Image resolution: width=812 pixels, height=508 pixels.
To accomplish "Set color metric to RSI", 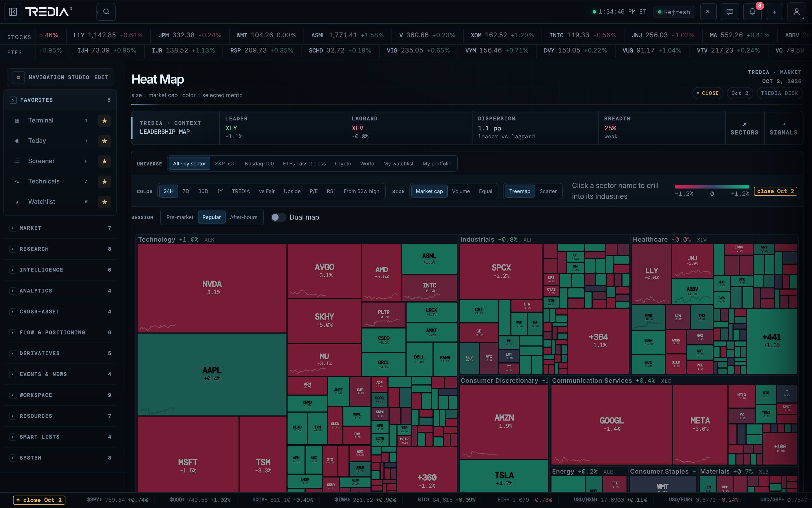I will point(330,191).
